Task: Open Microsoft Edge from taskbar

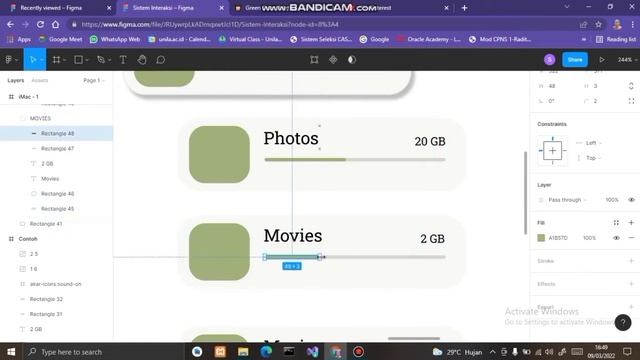Action: 266,351
